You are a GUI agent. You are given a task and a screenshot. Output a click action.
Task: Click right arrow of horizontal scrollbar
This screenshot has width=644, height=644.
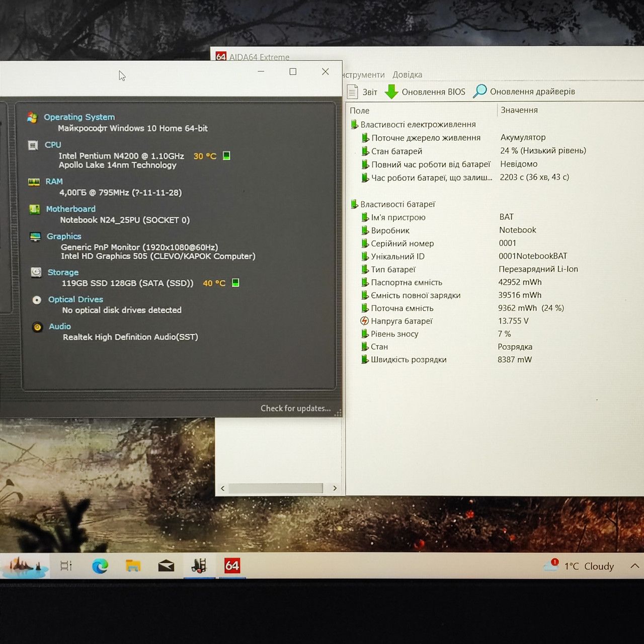[x=335, y=488]
